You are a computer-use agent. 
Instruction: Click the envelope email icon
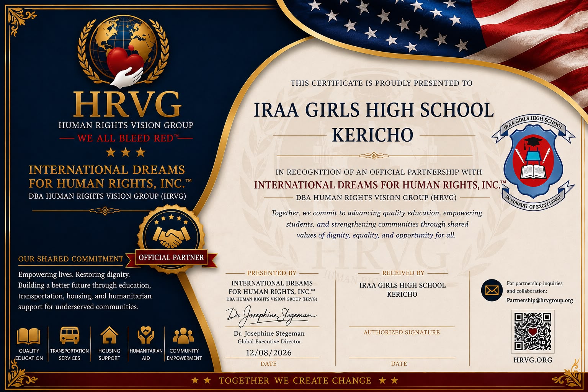492,291
